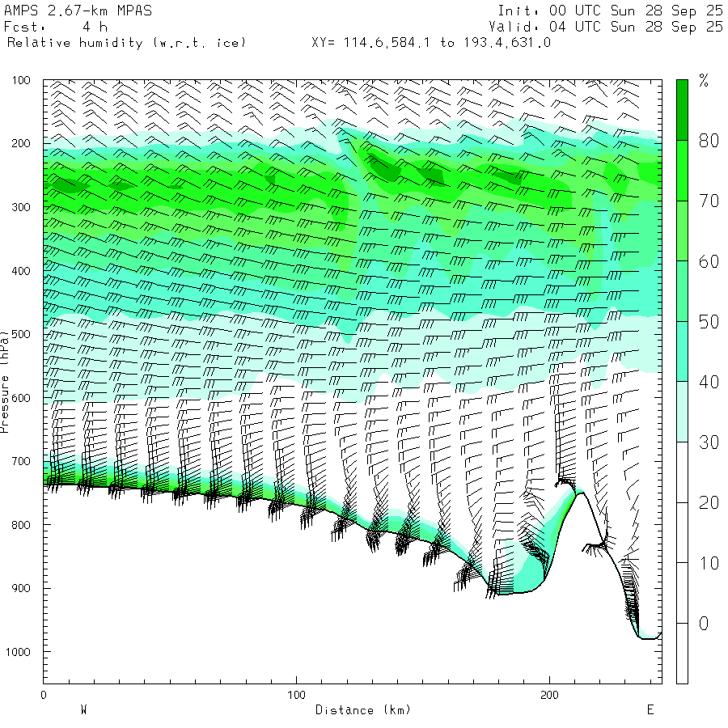Click the 900 pressure axis label
The height and width of the screenshot is (728, 728).
coord(21,588)
